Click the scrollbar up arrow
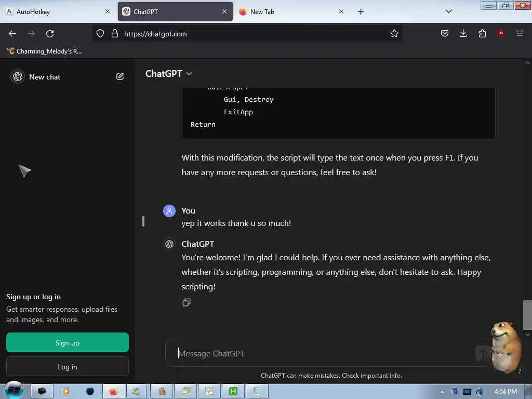The height and width of the screenshot is (399, 532). (527, 63)
